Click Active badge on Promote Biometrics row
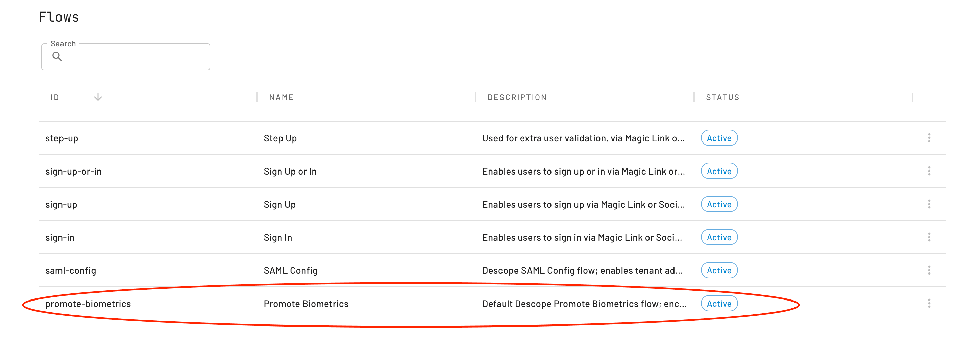Image resolution: width=980 pixels, height=339 pixels. pos(719,304)
